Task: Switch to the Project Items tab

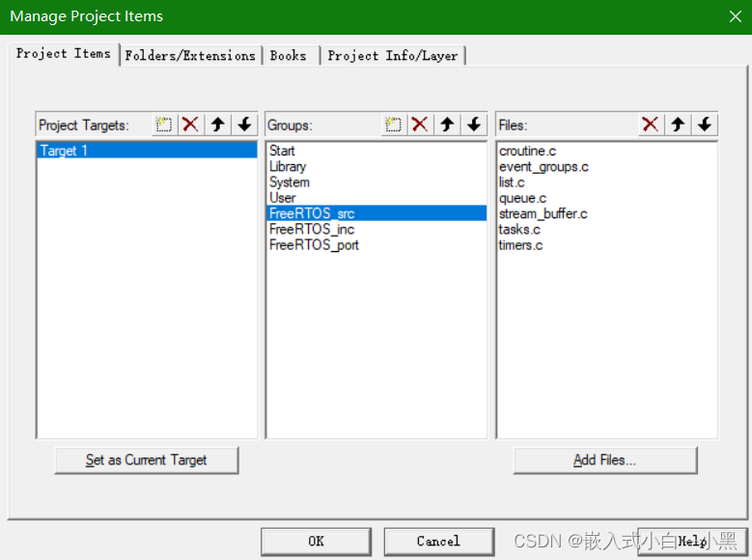Action: 64,54
